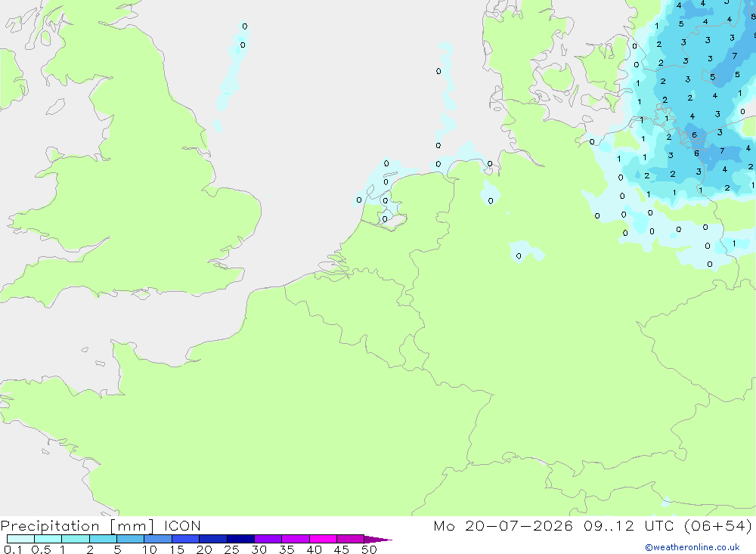Click the 2–5 mm legend color box

pos(103,539)
